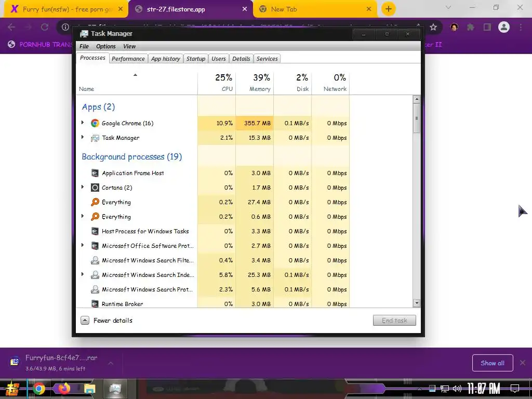Click the Task Manager taskbar icon
Viewport: 532px width, 399px height.
pos(115,389)
